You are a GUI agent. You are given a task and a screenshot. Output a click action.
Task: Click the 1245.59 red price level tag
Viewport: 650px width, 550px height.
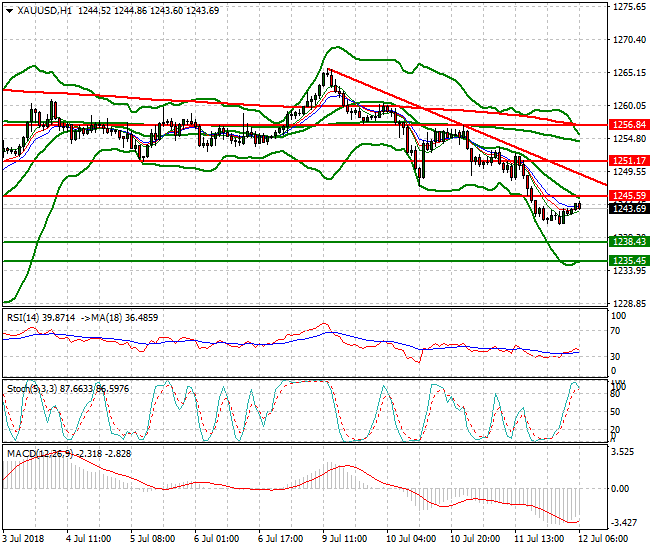(628, 196)
